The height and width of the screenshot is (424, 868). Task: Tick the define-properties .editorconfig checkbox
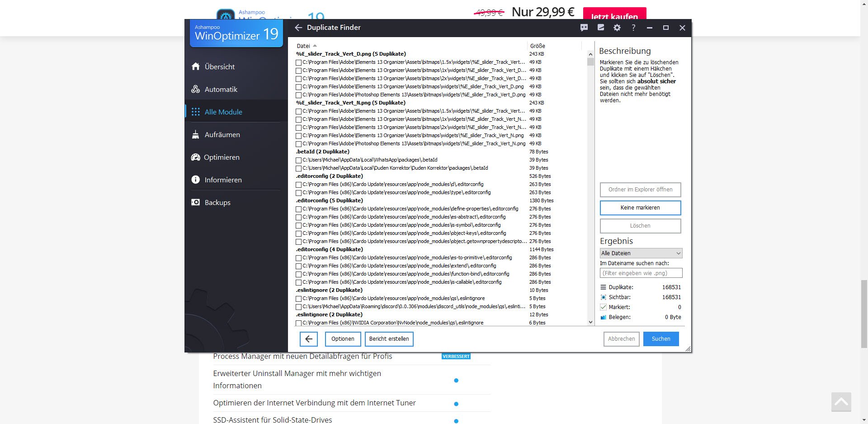click(x=298, y=209)
